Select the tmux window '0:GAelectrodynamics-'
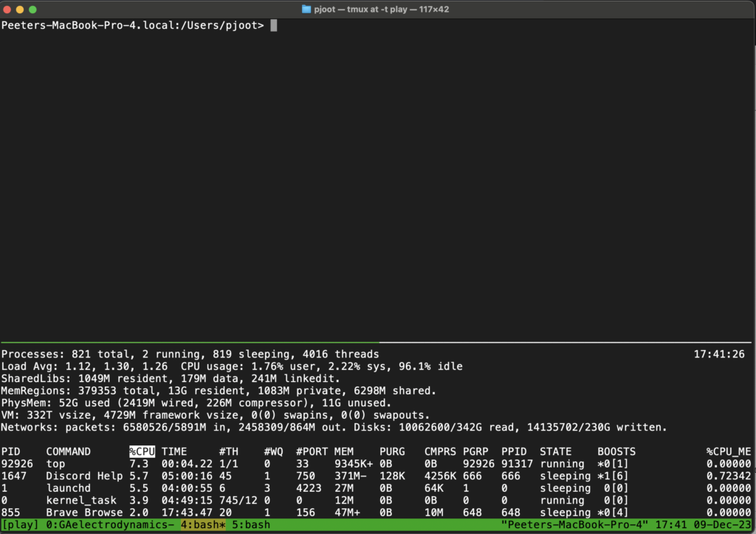The width and height of the screenshot is (756, 534). (110, 524)
